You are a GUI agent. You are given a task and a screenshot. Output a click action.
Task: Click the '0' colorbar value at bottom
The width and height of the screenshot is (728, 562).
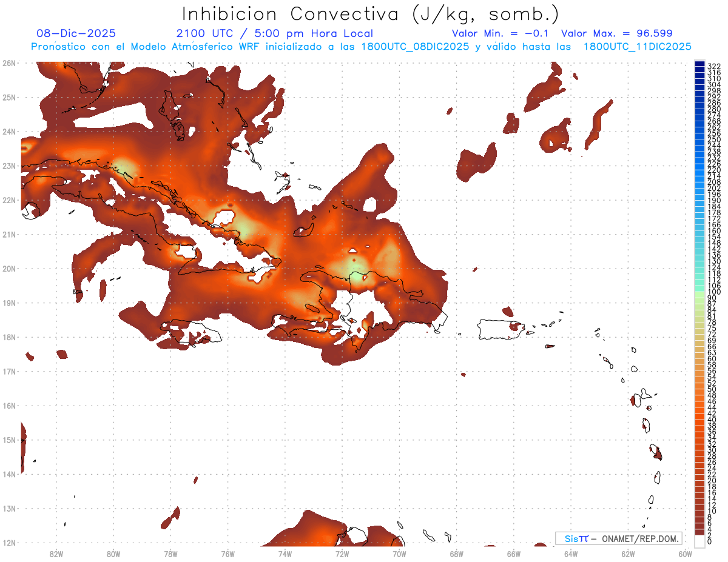(710, 541)
